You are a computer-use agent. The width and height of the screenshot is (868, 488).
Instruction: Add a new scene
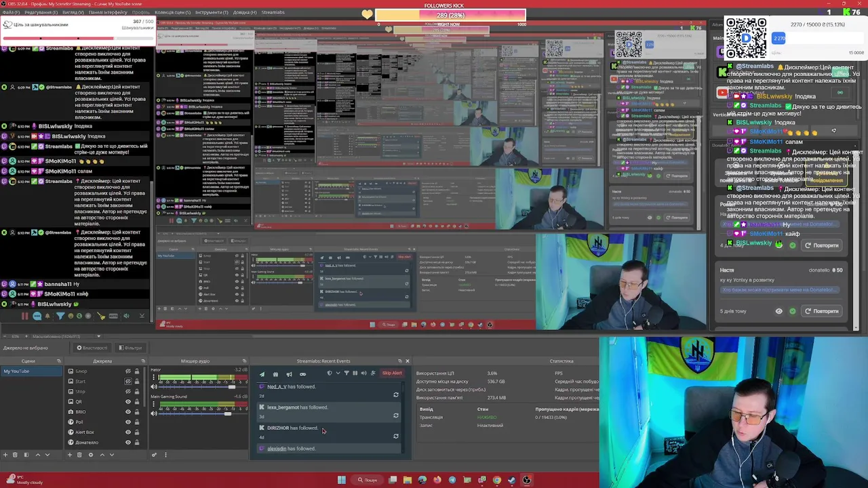coord(5,455)
